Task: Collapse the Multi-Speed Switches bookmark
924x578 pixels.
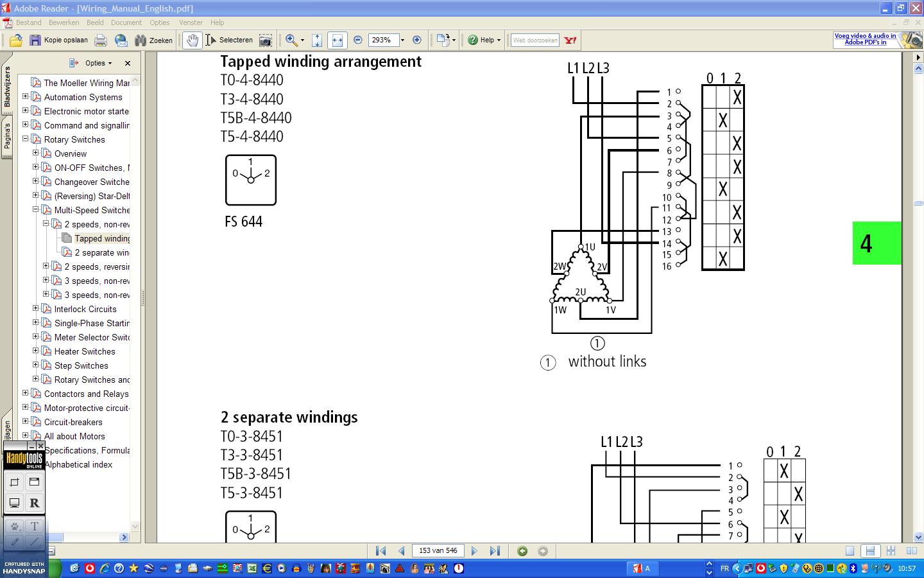Action: pos(36,210)
